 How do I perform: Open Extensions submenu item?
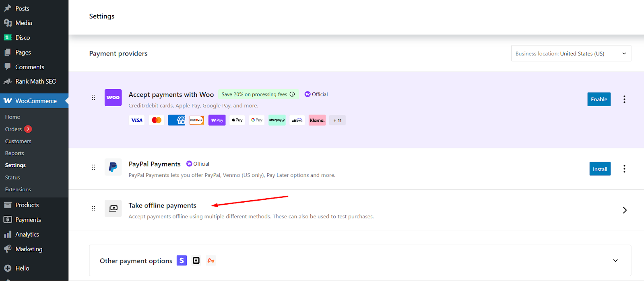(x=18, y=189)
